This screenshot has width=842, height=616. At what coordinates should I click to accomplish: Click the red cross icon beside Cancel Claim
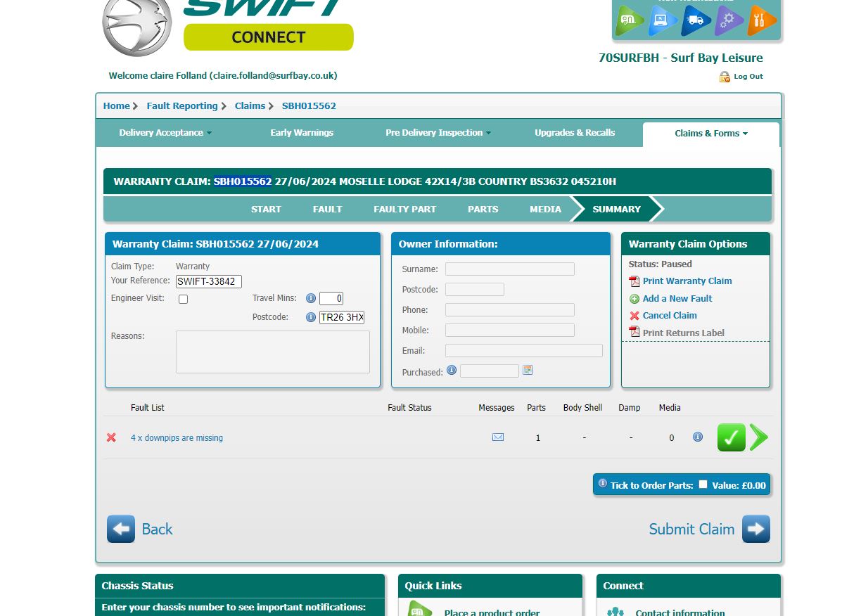pos(634,316)
